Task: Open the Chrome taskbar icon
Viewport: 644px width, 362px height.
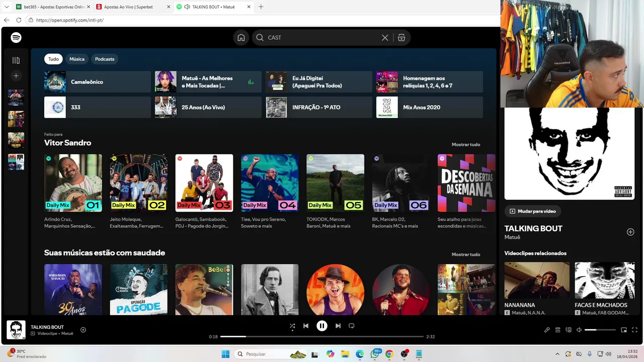Action: (x=389, y=354)
